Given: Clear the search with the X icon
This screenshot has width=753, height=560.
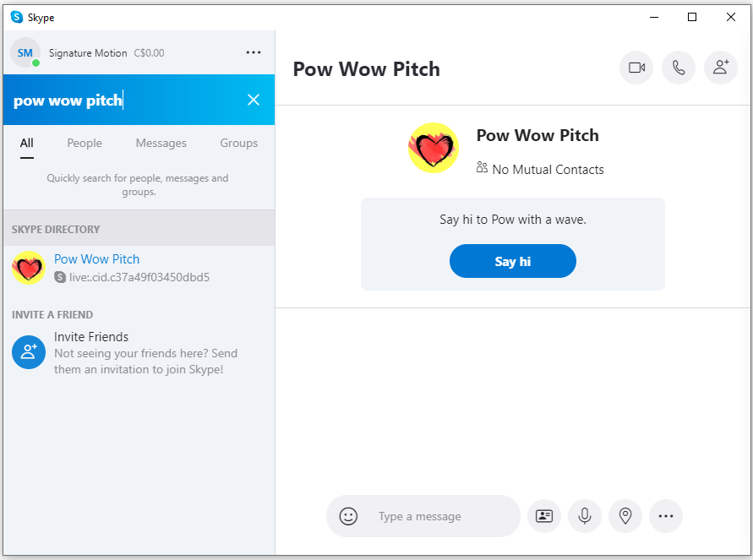Looking at the screenshot, I should coord(254,100).
